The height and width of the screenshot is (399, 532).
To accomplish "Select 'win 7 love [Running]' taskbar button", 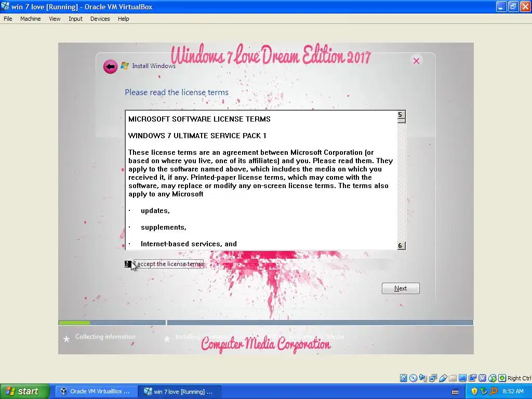I will click(180, 391).
